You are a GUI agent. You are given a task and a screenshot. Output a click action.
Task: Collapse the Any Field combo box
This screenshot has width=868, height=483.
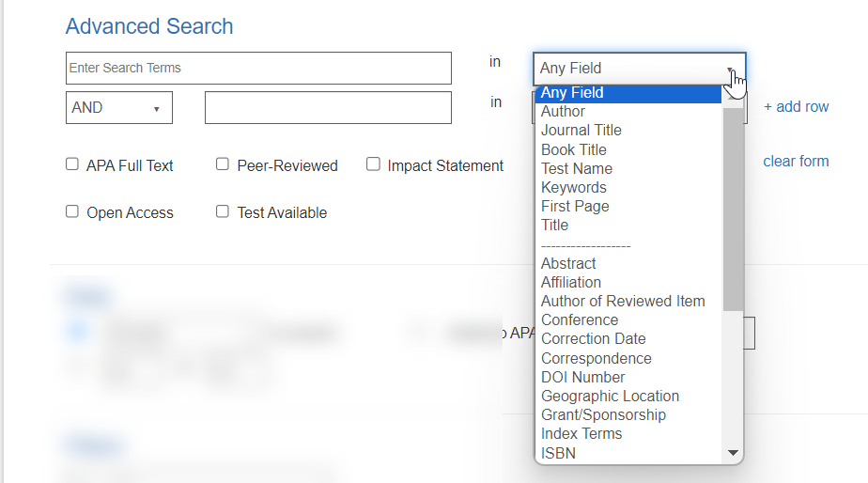tap(640, 69)
